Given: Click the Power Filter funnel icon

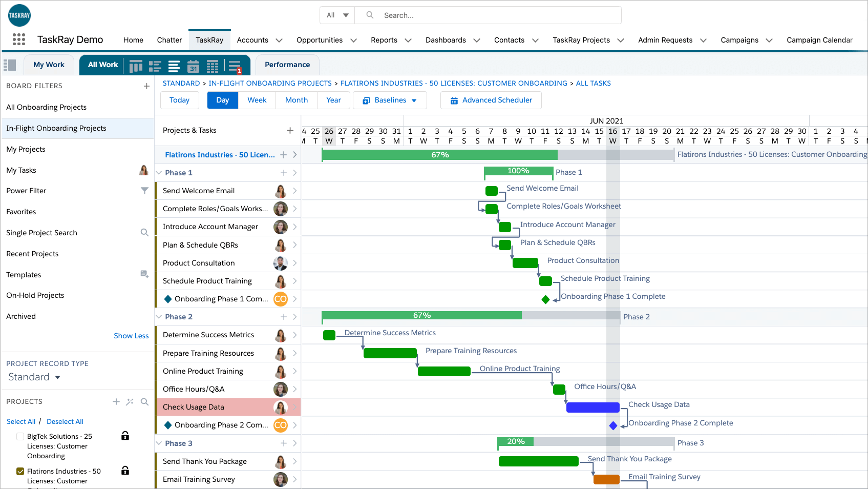Looking at the screenshot, I should click(x=144, y=190).
